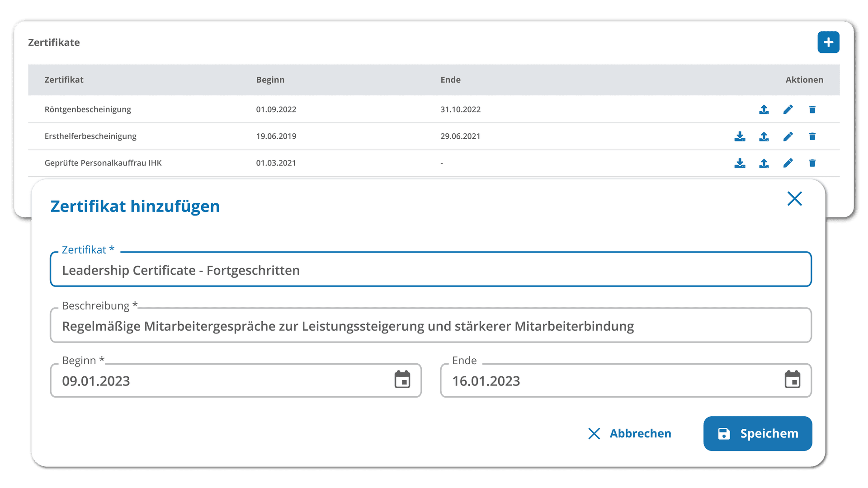Delete the Geprüfte Personalkauffrau IHK entry
The image size is (868, 488).
tap(812, 163)
